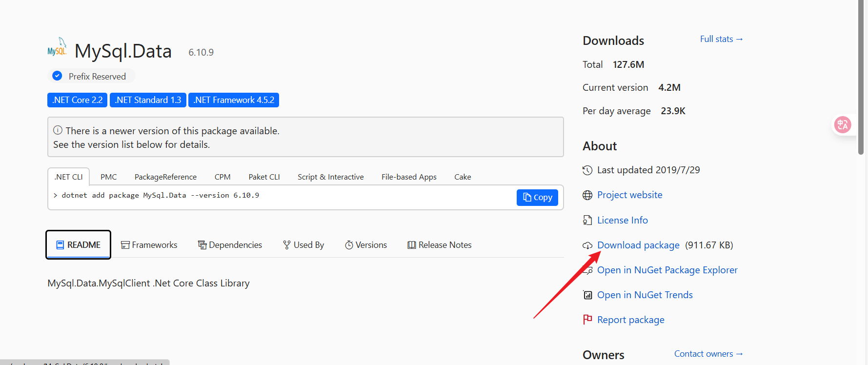Click the About section heading

pos(600,146)
